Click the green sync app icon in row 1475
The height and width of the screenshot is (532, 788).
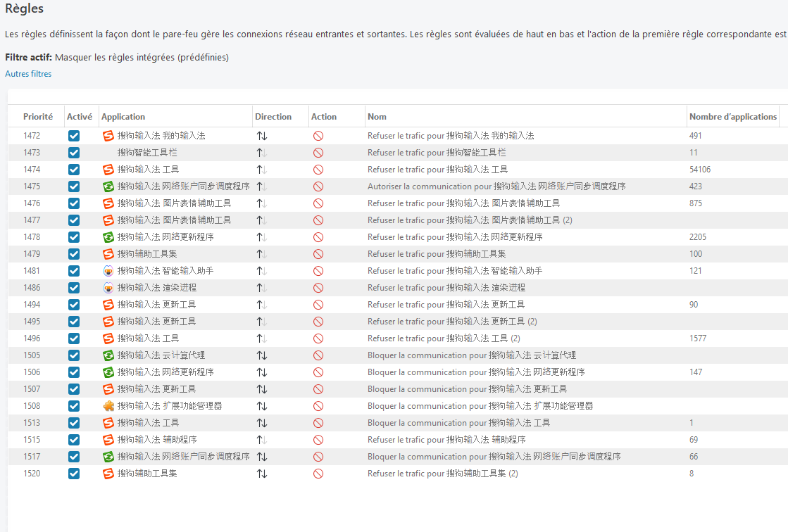[108, 186]
